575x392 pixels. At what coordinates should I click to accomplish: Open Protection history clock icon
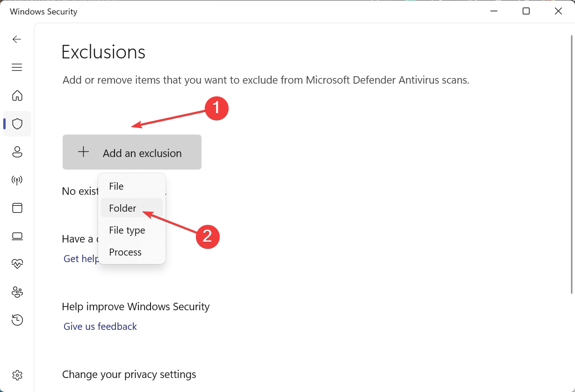pos(17,320)
